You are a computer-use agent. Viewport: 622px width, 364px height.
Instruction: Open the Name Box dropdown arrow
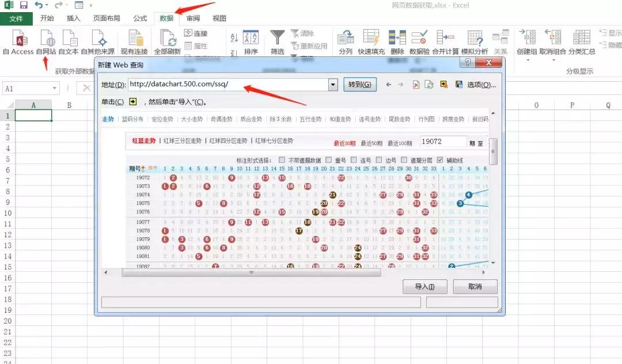point(54,88)
